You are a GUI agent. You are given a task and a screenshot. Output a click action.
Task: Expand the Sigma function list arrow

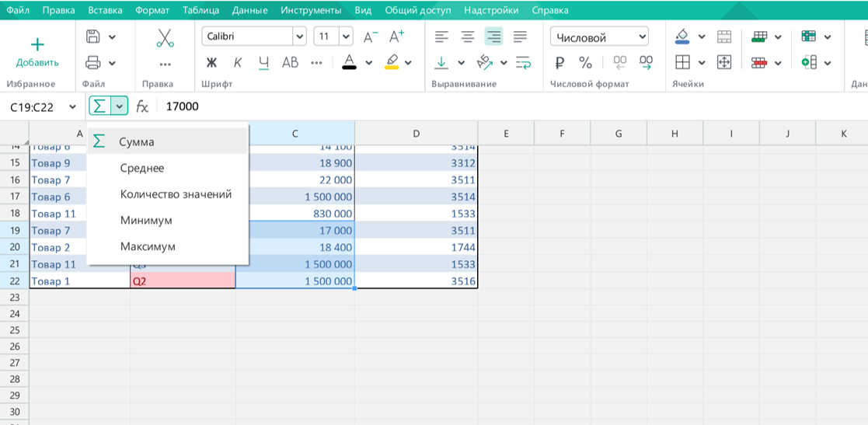click(x=119, y=106)
